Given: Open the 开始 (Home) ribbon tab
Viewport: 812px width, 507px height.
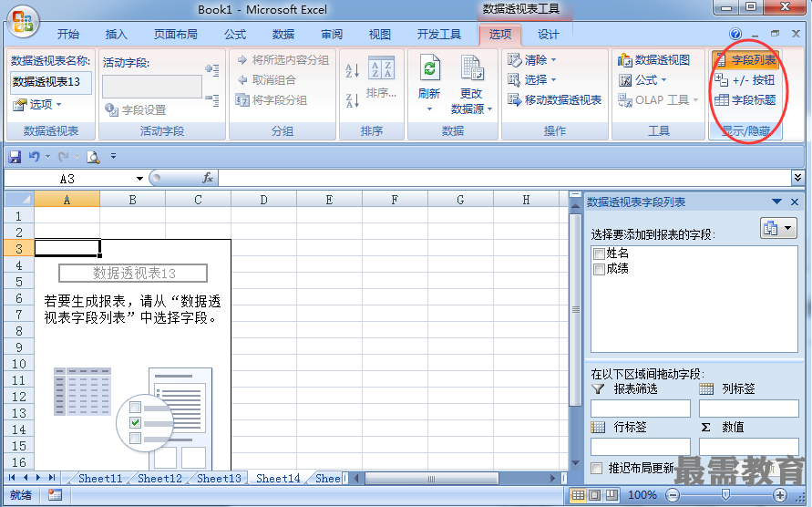Looking at the screenshot, I should [68, 35].
